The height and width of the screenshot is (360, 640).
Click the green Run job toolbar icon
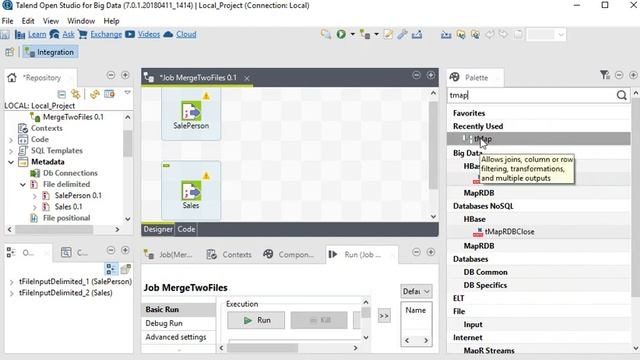(341, 34)
